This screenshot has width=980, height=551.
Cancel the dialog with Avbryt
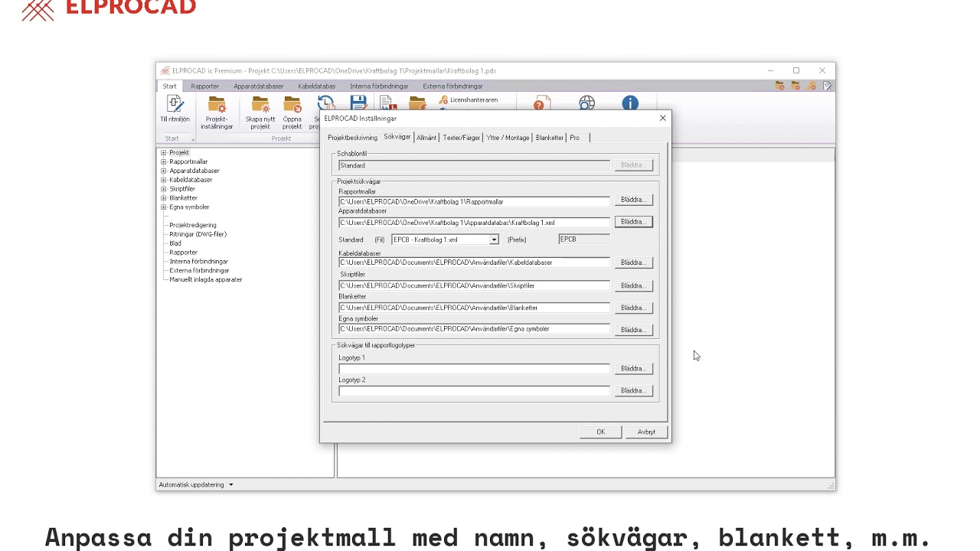pyautogui.click(x=646, y=432)
